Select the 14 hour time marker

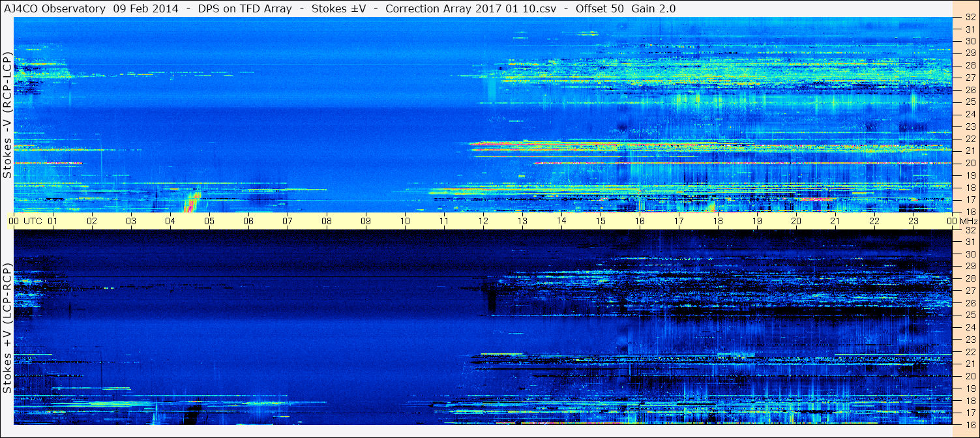click(561, 221)
